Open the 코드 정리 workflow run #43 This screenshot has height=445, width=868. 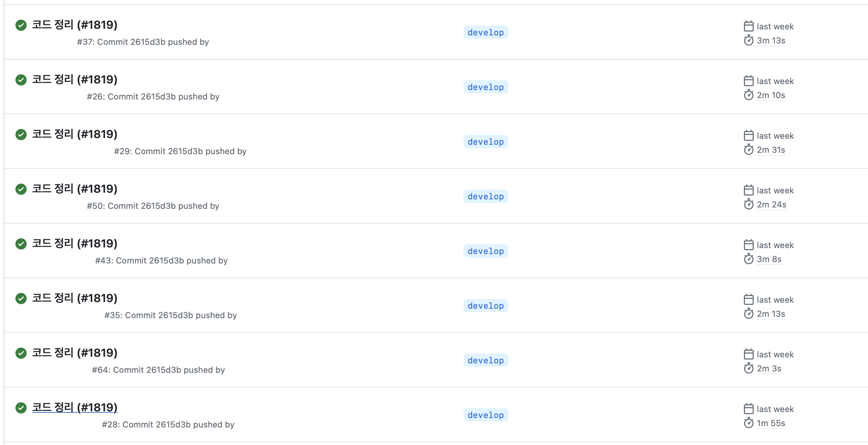pos(75,244)
